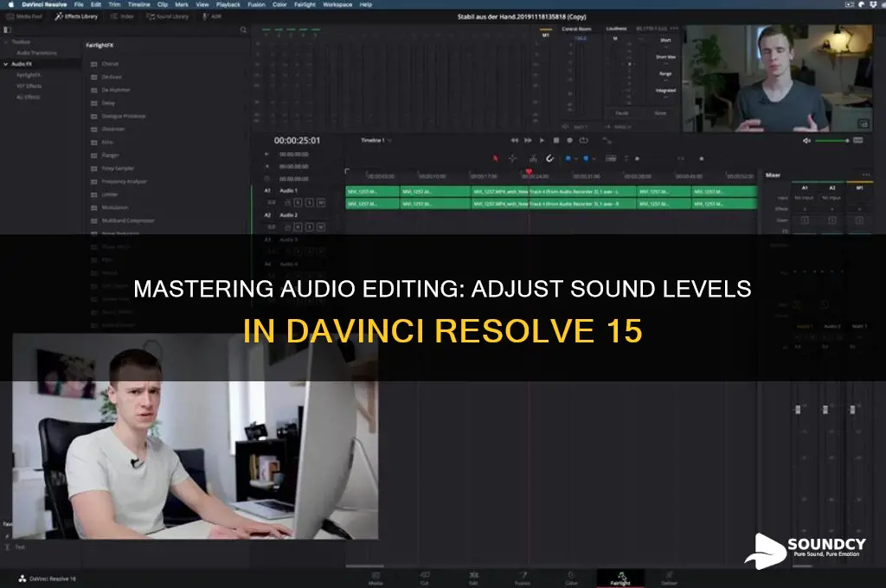Click the blue marker icon
Viewport: 886px width, 588px height.
(586, 159)
